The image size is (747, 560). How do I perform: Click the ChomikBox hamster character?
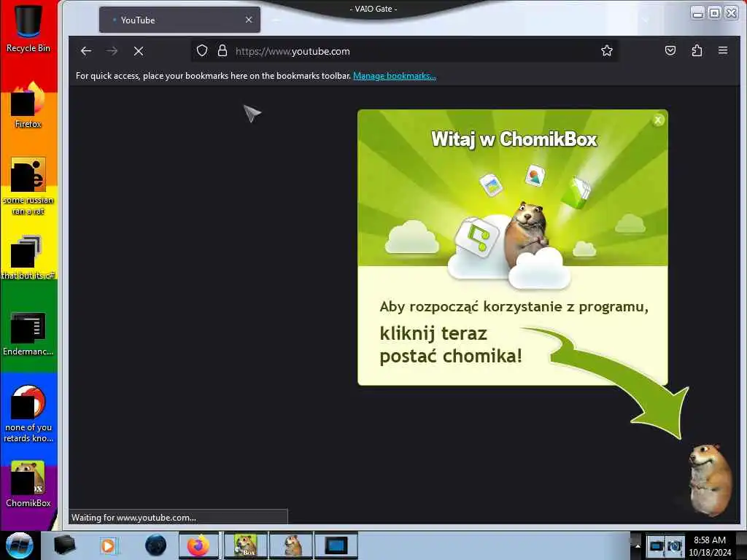709,480
